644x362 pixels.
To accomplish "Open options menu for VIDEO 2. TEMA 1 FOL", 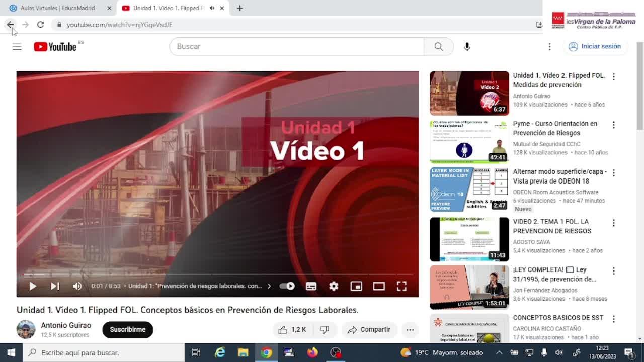I will (x=613, y=223).
